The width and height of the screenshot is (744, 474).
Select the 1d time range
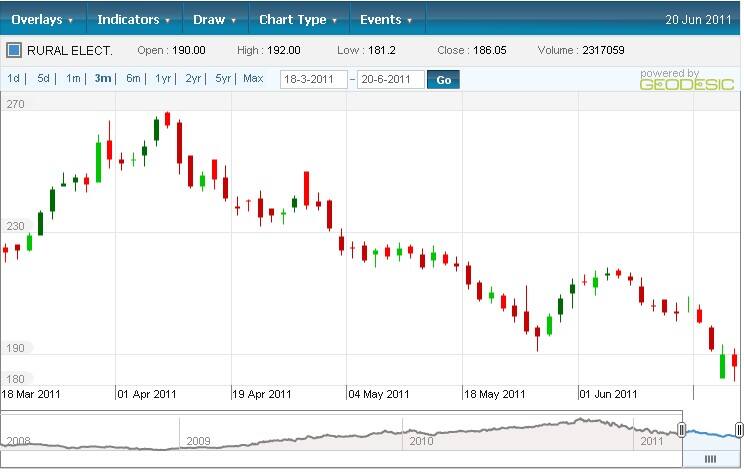pos(14,78)
